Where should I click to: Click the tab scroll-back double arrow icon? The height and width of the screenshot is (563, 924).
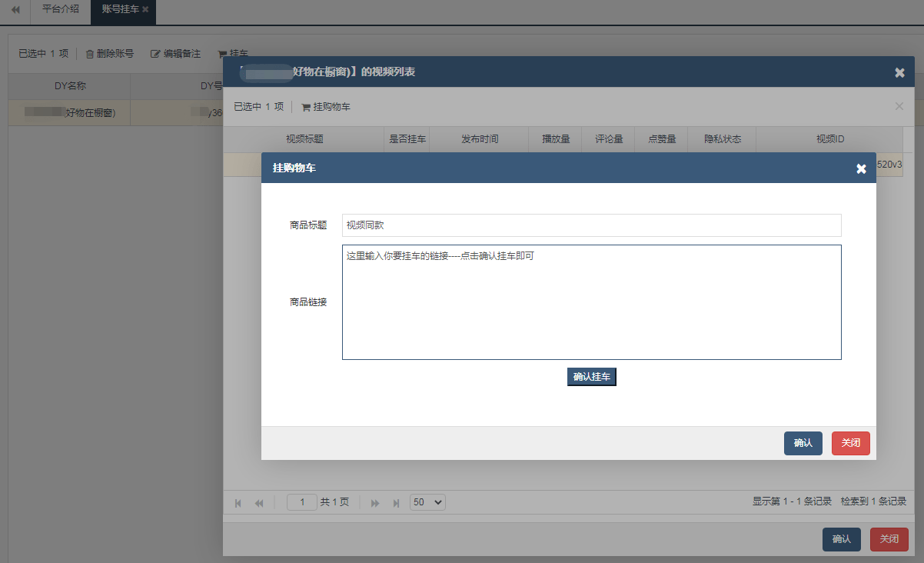coord(15,9)
